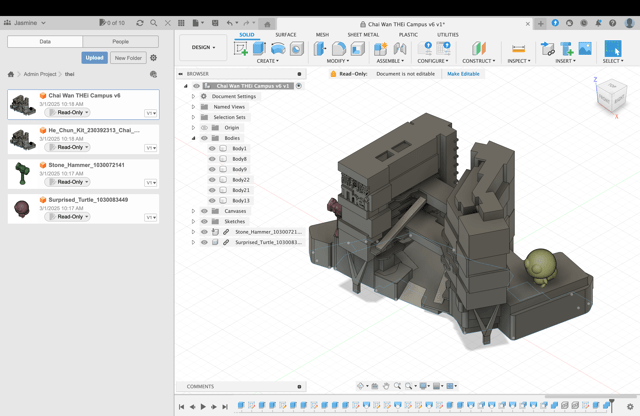Click the New Folder button
Image resolution: width=640 pixels, height=416 pixels.
click(128, 58)
